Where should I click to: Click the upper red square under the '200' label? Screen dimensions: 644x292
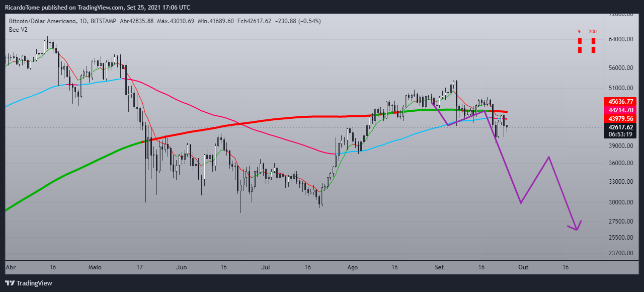[593, 40]
